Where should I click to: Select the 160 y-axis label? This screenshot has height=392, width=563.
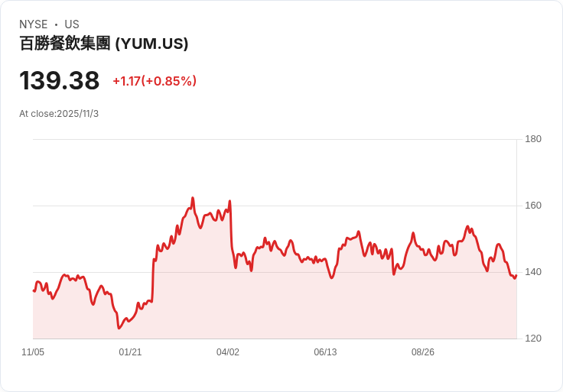tap(532, 206)
